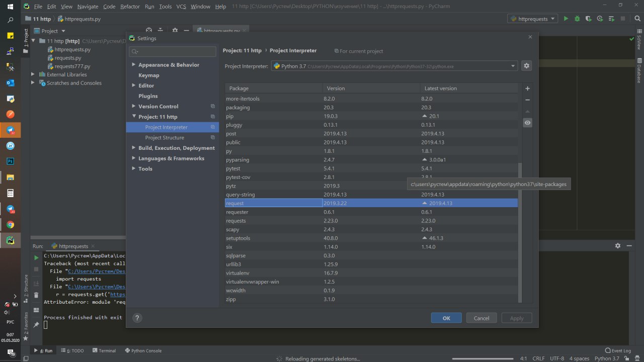This screenshot has width=644, height=362.
Task: Open Event Log in status bar
Action: pos(617,350)
